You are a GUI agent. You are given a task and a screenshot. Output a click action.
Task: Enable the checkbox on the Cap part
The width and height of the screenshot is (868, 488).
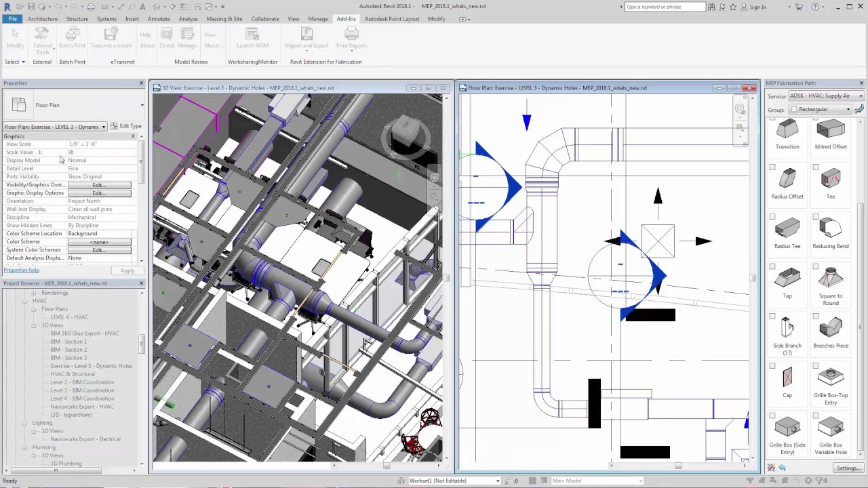point(772,367)
